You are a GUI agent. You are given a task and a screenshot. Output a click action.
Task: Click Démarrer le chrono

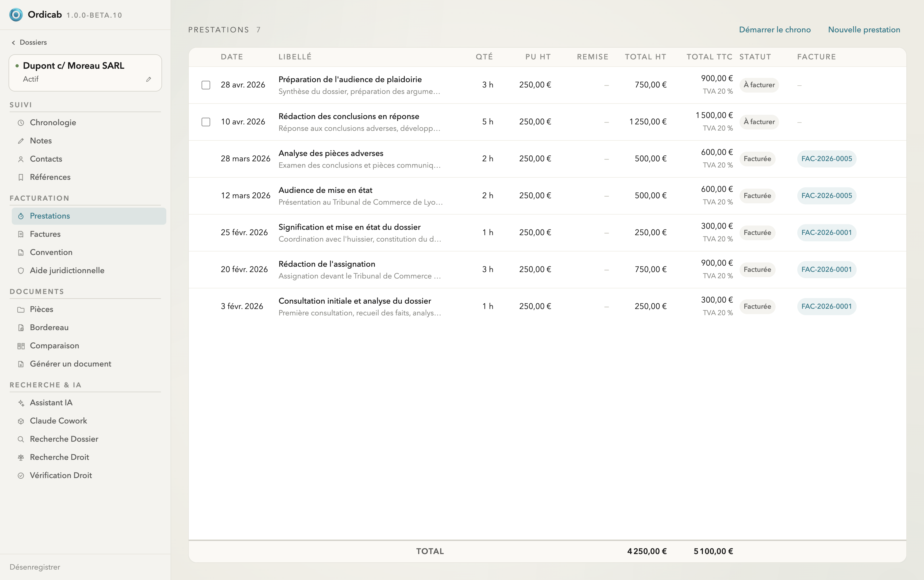775,30
